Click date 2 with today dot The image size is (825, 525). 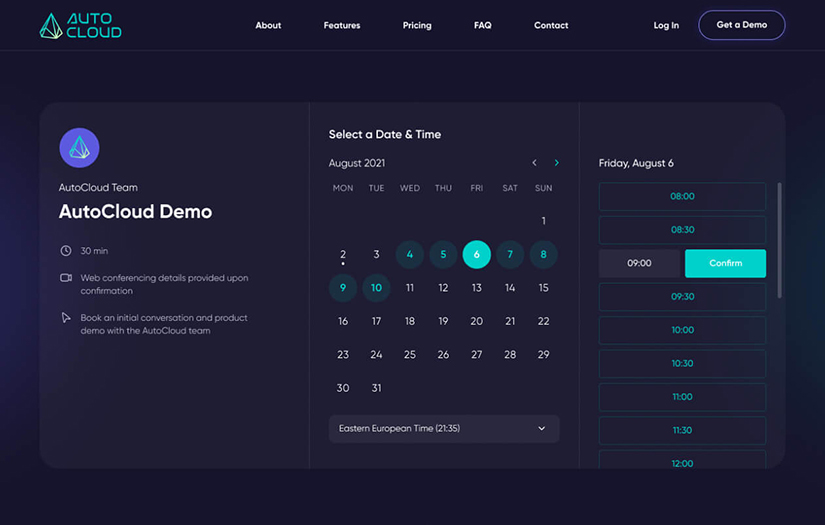click(343, 255)
